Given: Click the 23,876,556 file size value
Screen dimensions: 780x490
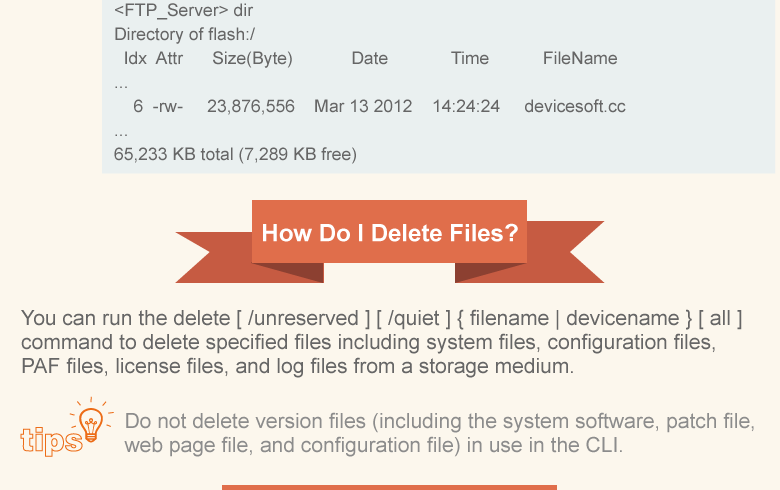Looking at the screenshot, I should (x=251, y=106).
